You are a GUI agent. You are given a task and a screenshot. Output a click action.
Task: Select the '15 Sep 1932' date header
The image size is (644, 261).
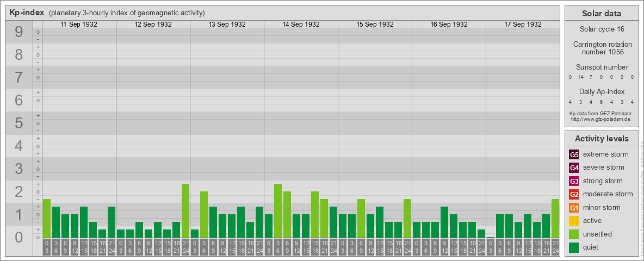375,24
